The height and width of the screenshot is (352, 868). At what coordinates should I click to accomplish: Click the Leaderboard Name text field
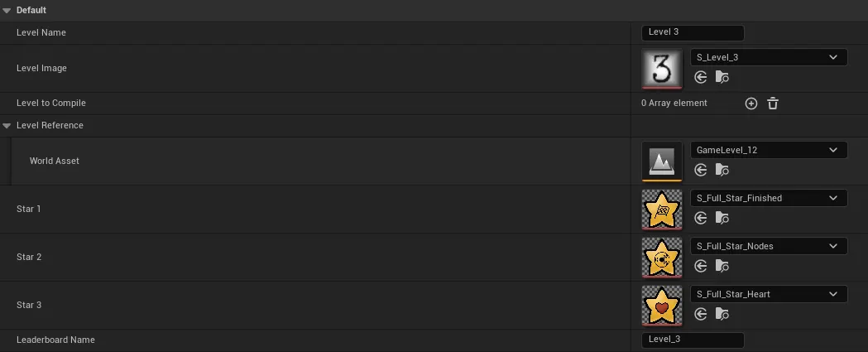(x=693, y=340)
